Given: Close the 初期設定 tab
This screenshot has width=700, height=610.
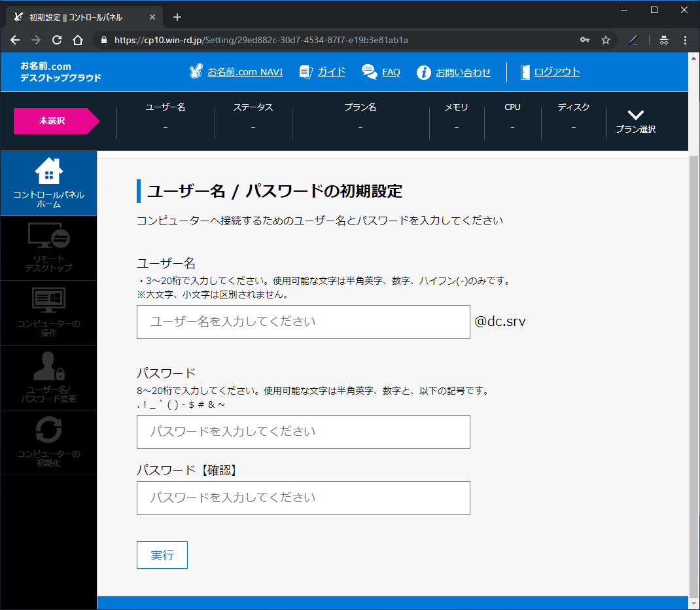Looking at the screenshot, I should pos(152,17).
